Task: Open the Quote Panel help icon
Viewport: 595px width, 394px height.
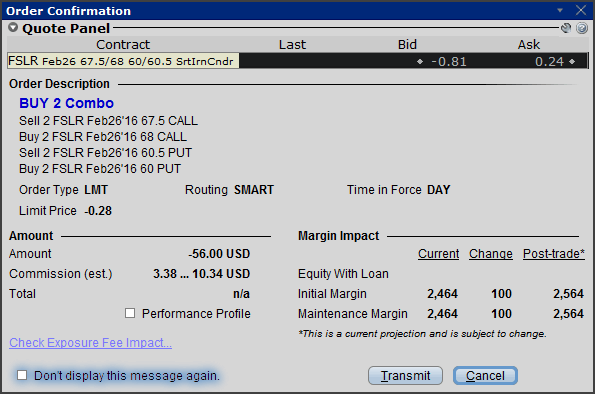Action: click(582, 28)
